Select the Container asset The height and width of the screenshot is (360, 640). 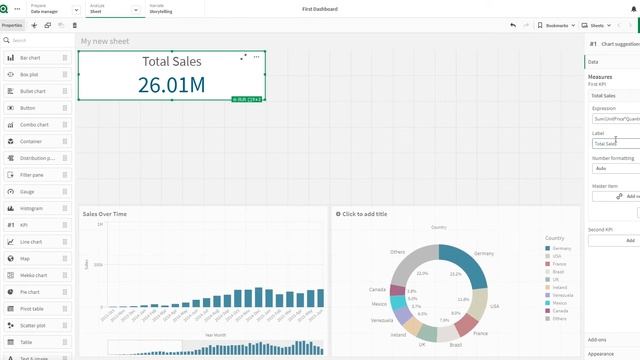[x=37, y=142]
